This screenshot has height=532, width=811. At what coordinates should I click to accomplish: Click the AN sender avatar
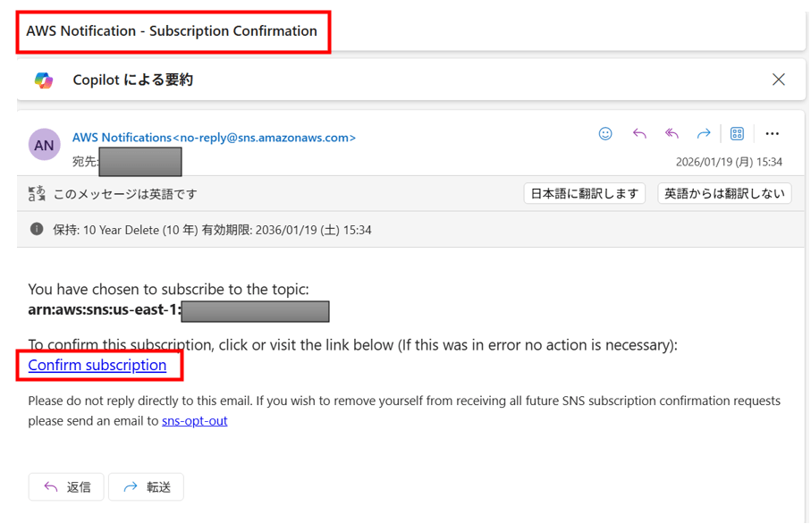point(44,145)
